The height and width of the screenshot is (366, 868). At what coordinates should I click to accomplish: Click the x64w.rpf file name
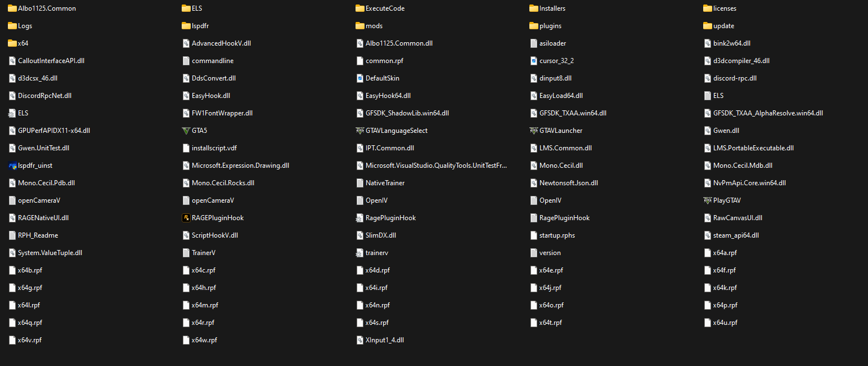point(204,340)
